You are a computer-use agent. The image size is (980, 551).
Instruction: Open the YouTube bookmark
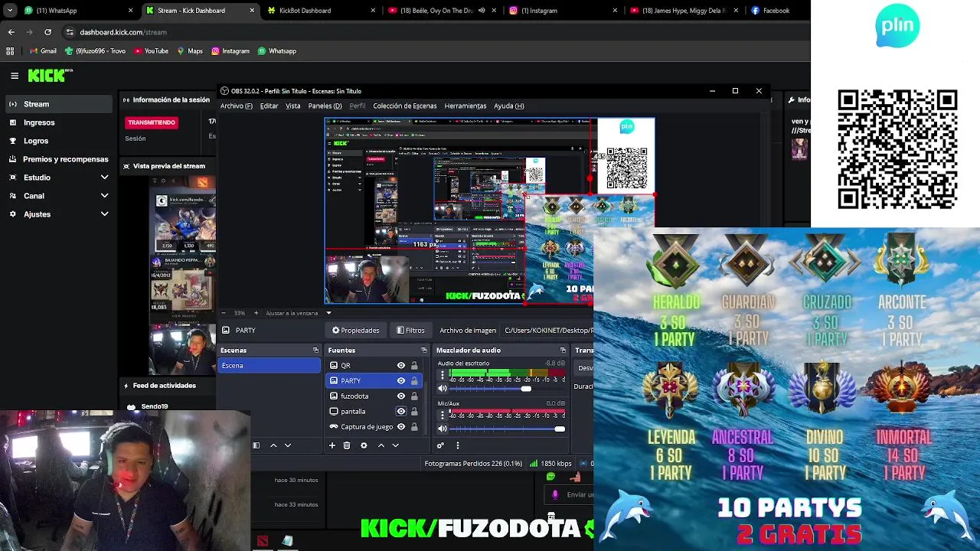tap(151, 51)
